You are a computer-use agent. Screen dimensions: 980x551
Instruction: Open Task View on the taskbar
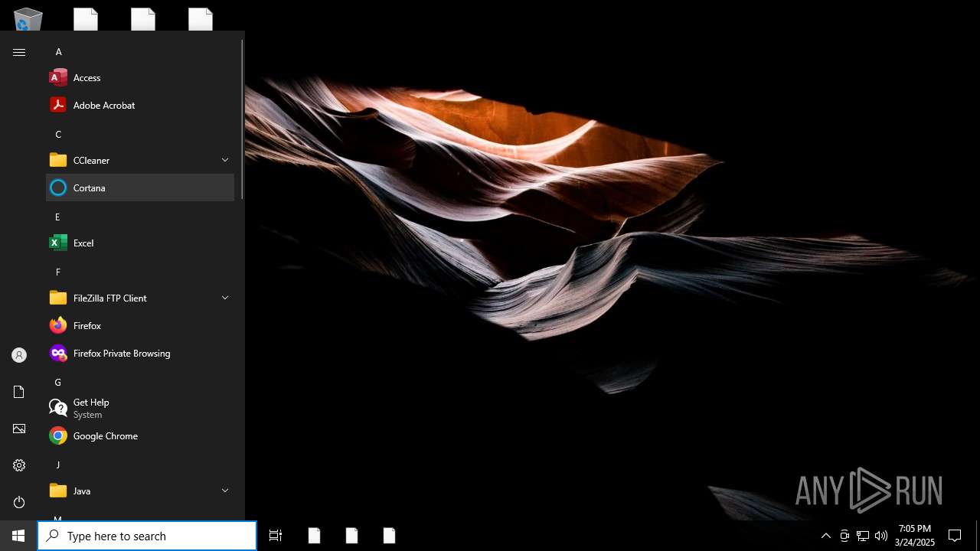tap(276, 536)
